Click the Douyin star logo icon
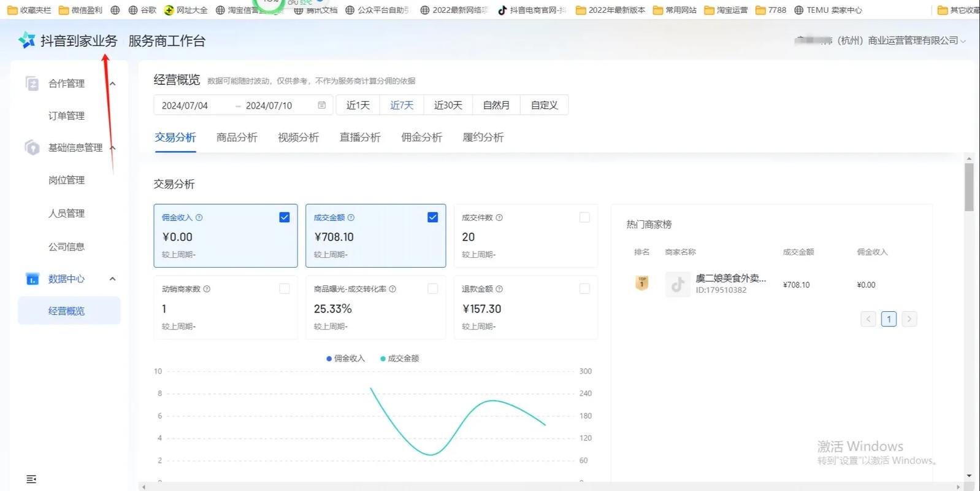This screenshot has width=980, height=491. click(x=26, y=41)
